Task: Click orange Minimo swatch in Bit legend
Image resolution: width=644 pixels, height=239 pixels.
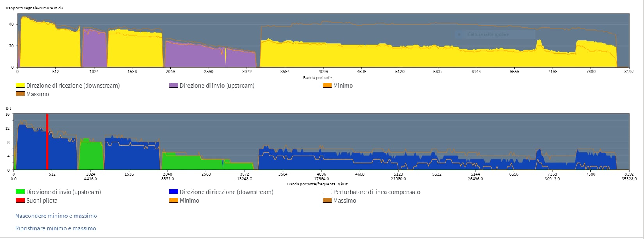Action: (173, 200)
